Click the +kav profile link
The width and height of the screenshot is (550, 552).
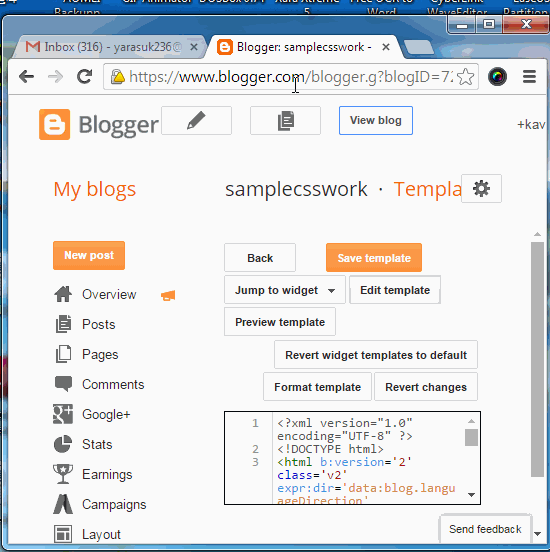[531, 124]
